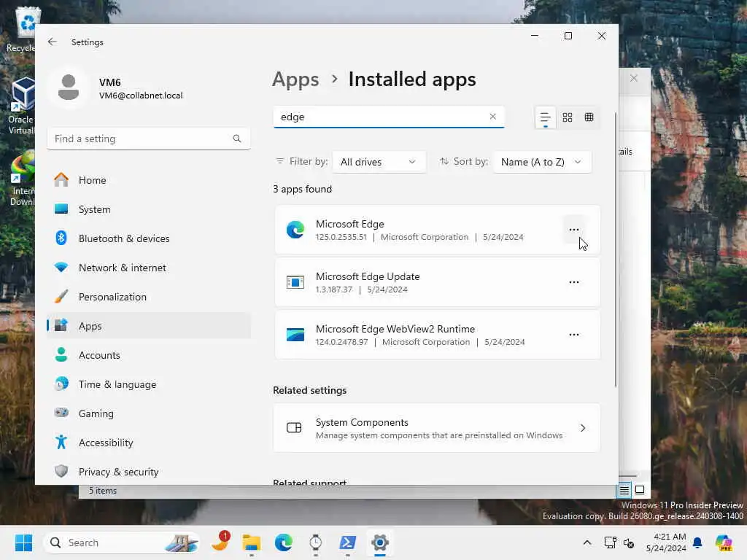Open Home in the settings sidebar
Screen dimensions: 747x560
149,180
